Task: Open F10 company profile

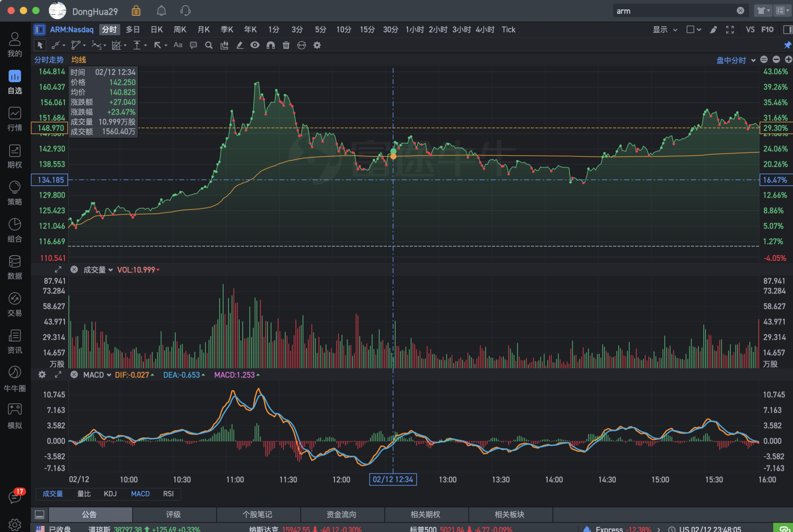Action: click(767, 30)
